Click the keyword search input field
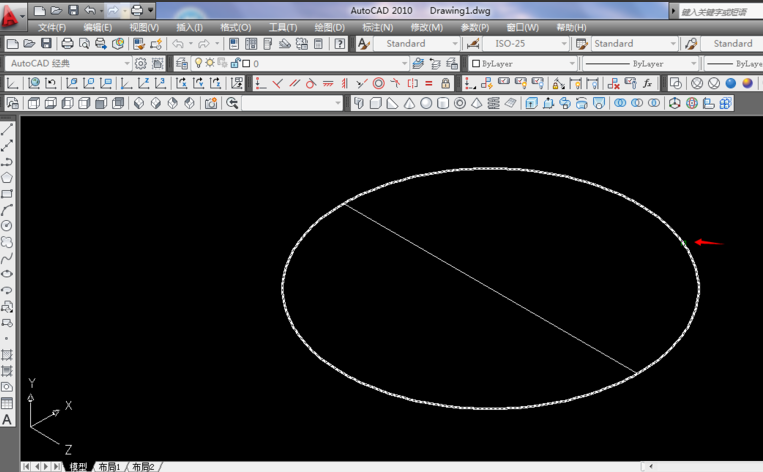Screen dimensions: 763x472 718,11
